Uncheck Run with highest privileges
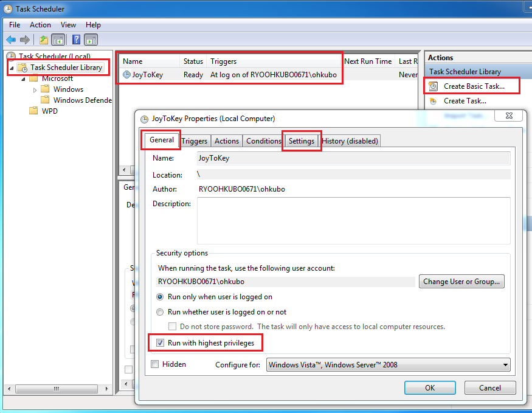This screenshot has width=532, height=413. click(160, 343)
